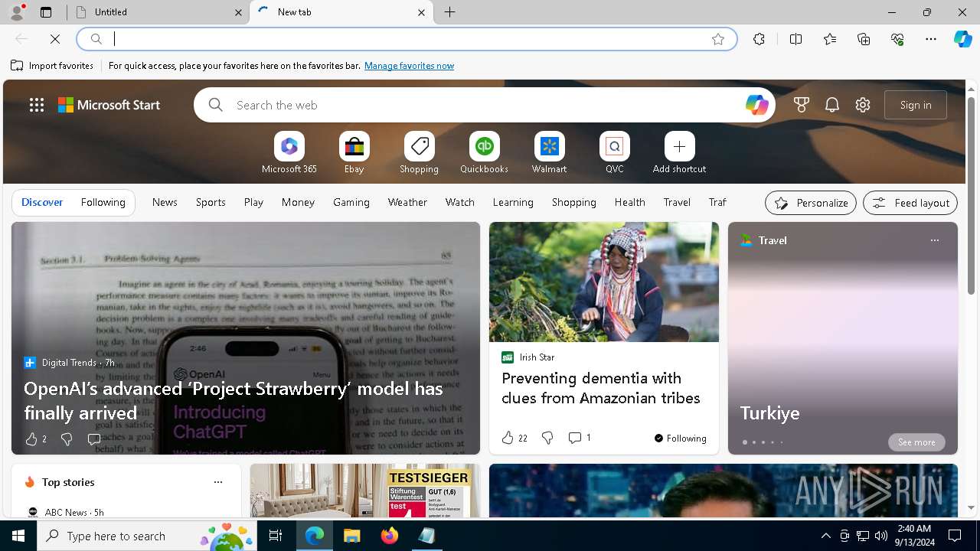Open the Microsoft 365 shortcut
Viewport: 980px width, 551px height.
289,153
